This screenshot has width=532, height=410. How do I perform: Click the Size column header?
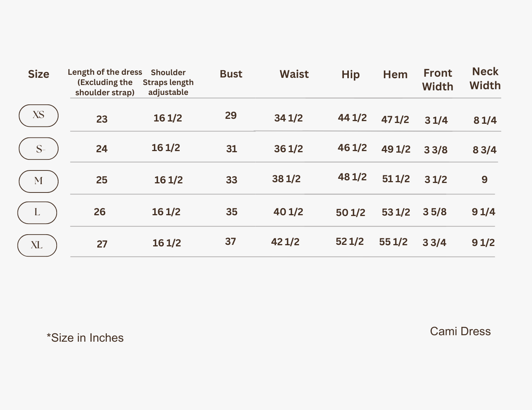[x=38, y=74]
